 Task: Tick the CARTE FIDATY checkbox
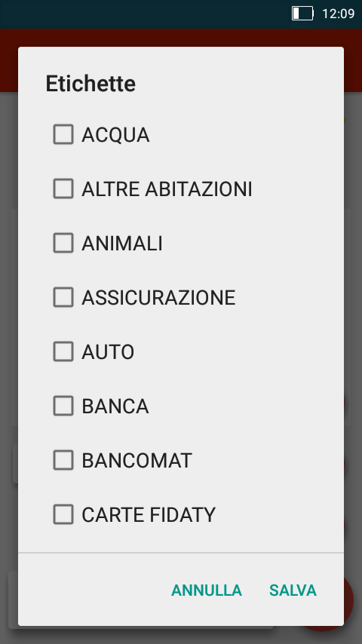tap(63, 514)
